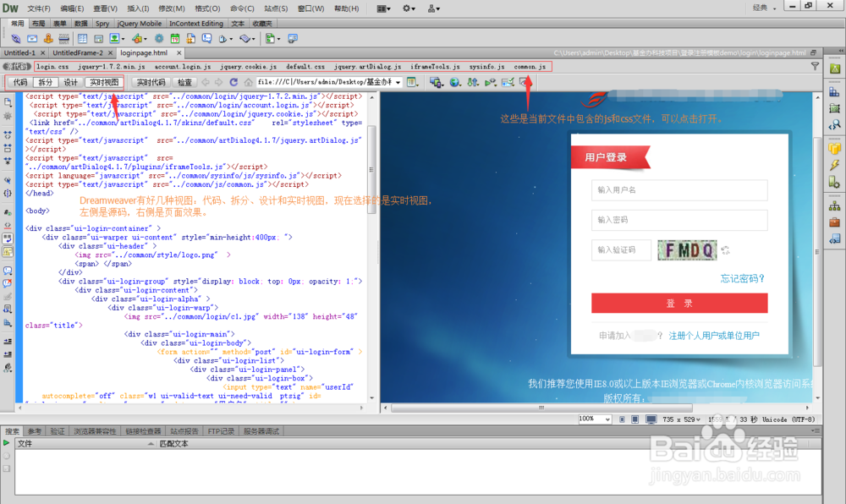The image size is (846, 504).
Task: Click the Insert Div Tag icon
Action: [99, 38]
